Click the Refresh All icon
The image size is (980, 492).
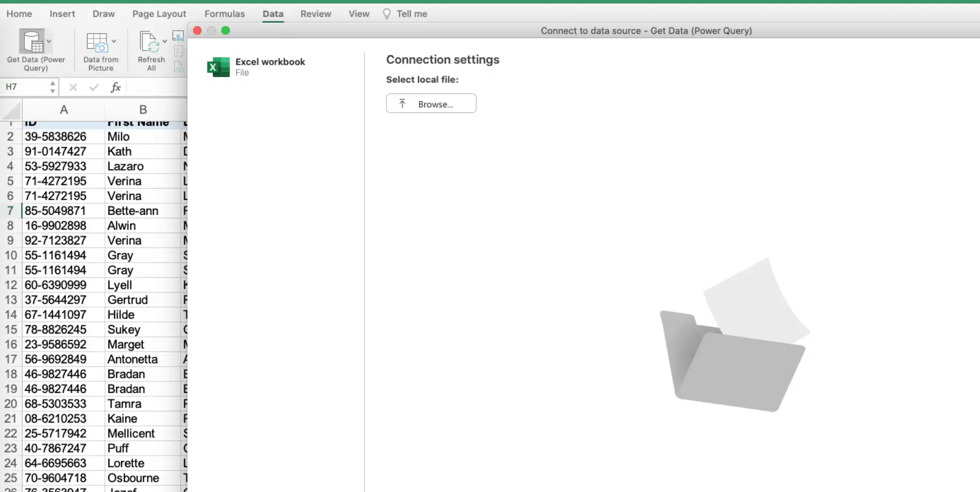tap(149, 42)
